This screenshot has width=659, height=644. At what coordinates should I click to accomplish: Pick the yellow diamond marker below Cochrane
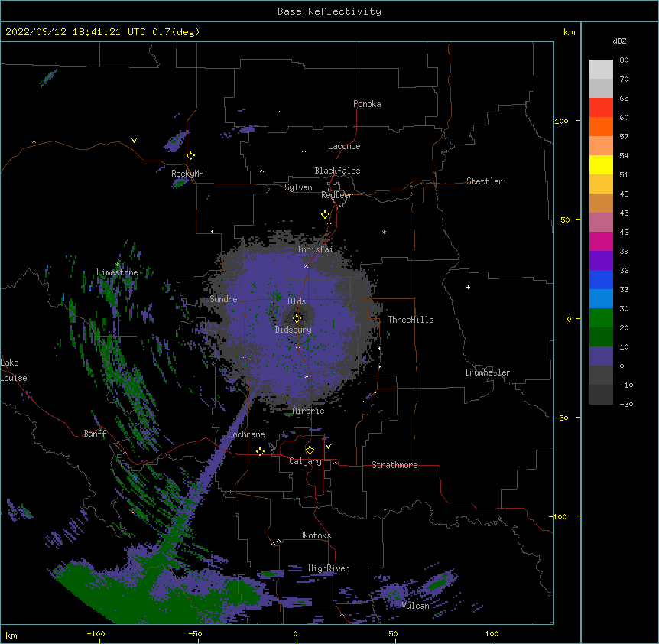(260, 451)
